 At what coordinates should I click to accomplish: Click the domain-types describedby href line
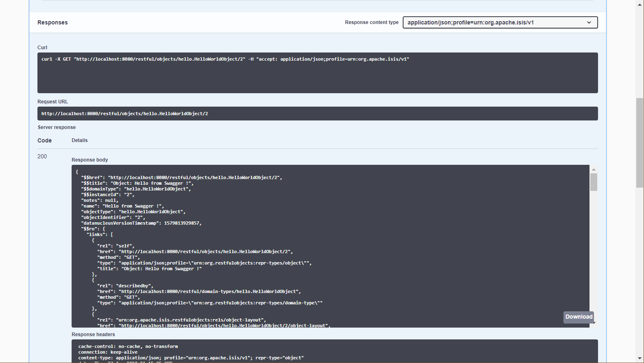(x=199, y=292)
